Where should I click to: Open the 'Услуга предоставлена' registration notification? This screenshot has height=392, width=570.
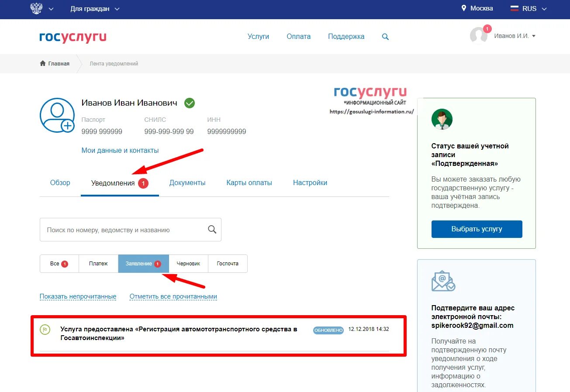pyautogui.click(x=179, y=334)
